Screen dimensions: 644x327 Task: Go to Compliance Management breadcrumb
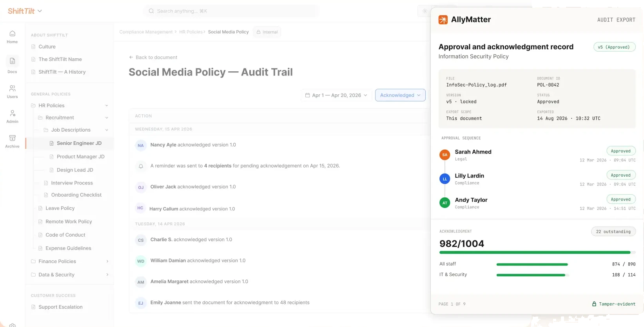[146, 32]
